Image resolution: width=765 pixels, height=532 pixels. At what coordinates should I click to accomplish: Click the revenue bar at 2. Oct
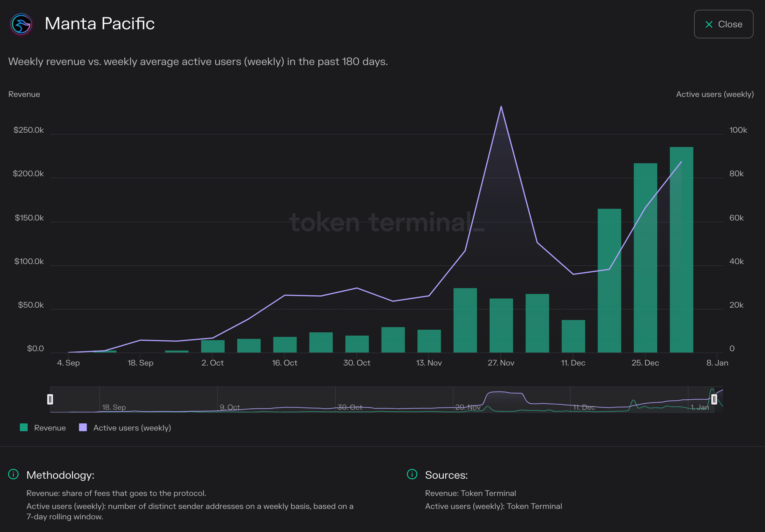tap(213, 346)
